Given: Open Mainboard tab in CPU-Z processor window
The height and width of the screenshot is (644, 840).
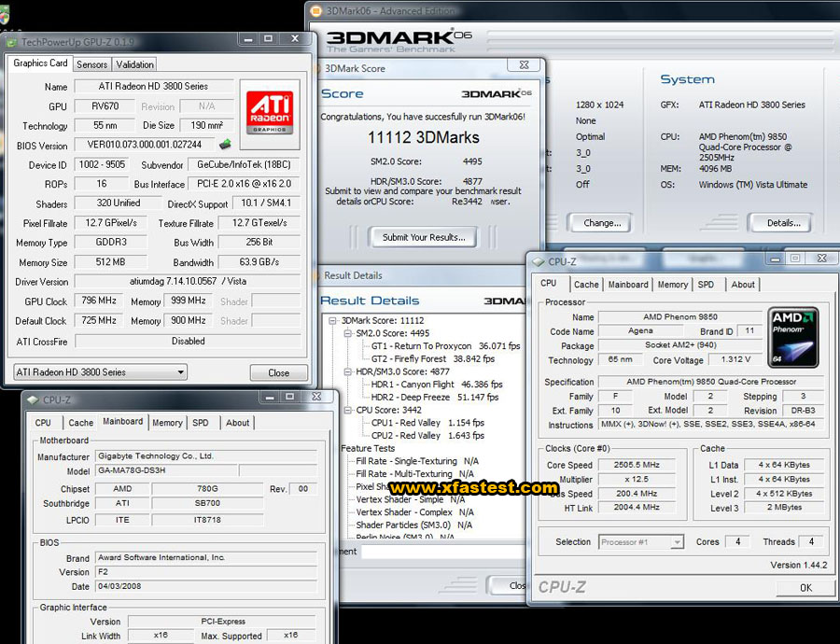Looking at the screenshot, I should tap(628, 285).
